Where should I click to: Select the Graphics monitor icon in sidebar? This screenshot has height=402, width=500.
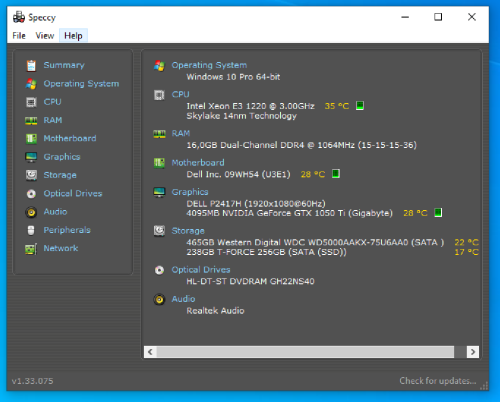click(x=31, y=157)
